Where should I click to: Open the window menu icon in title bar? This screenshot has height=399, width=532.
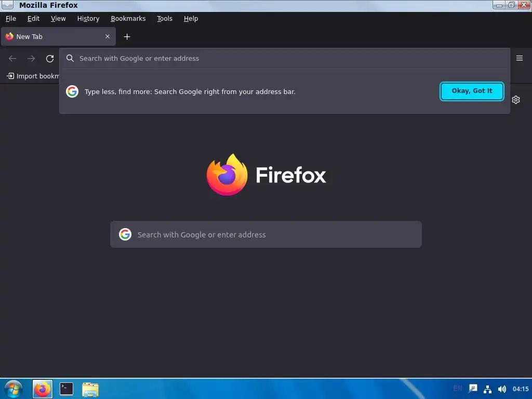click(x=7, y=5)
